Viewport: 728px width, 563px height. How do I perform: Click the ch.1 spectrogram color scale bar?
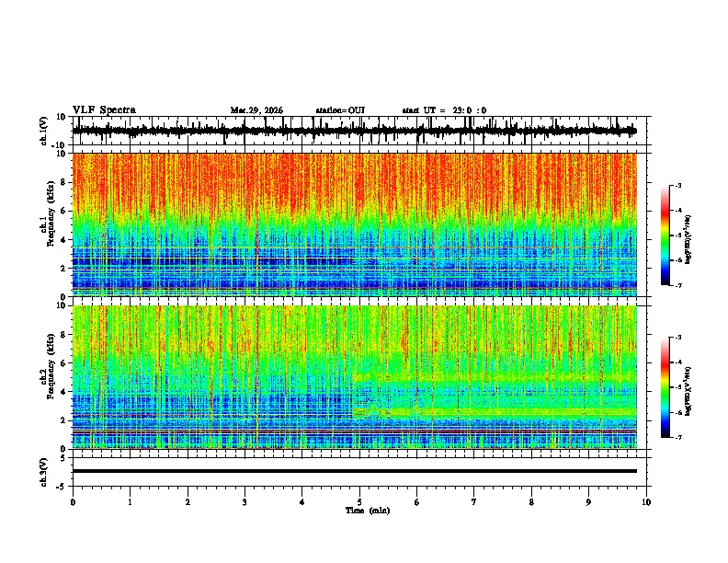coord(665,236)
